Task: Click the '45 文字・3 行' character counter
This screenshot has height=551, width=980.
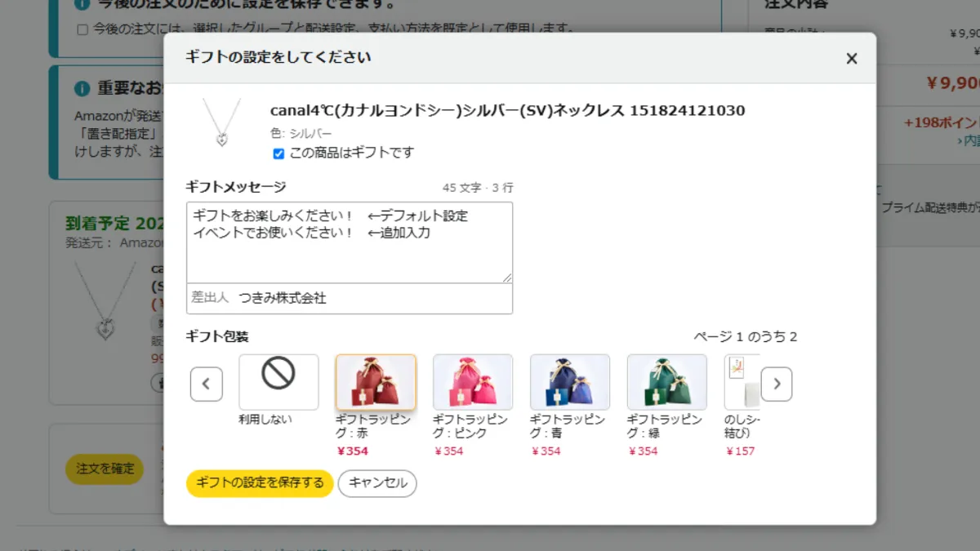Action: (478, 188)
